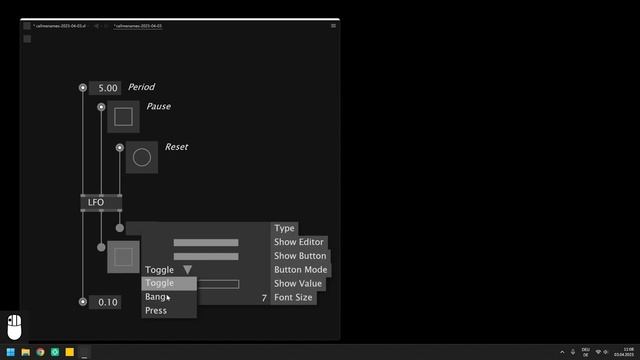Show hidden system tray icons chevron
640x360 pixels.
click(562, 352)
